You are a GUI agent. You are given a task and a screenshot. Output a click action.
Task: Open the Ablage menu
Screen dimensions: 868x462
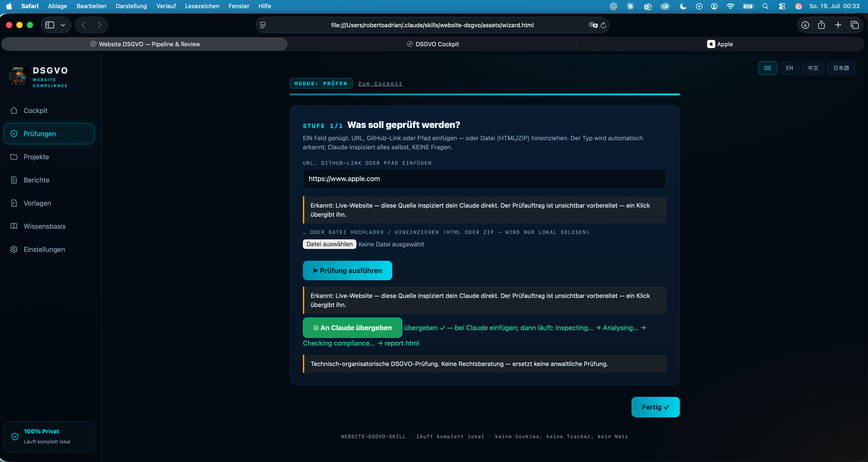click(x=57, y=6)
